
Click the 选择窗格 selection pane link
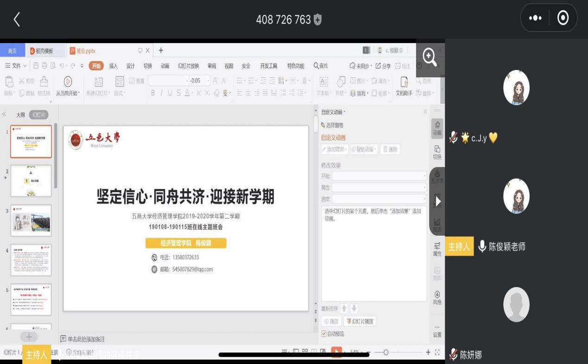click(x=332, y=125)
